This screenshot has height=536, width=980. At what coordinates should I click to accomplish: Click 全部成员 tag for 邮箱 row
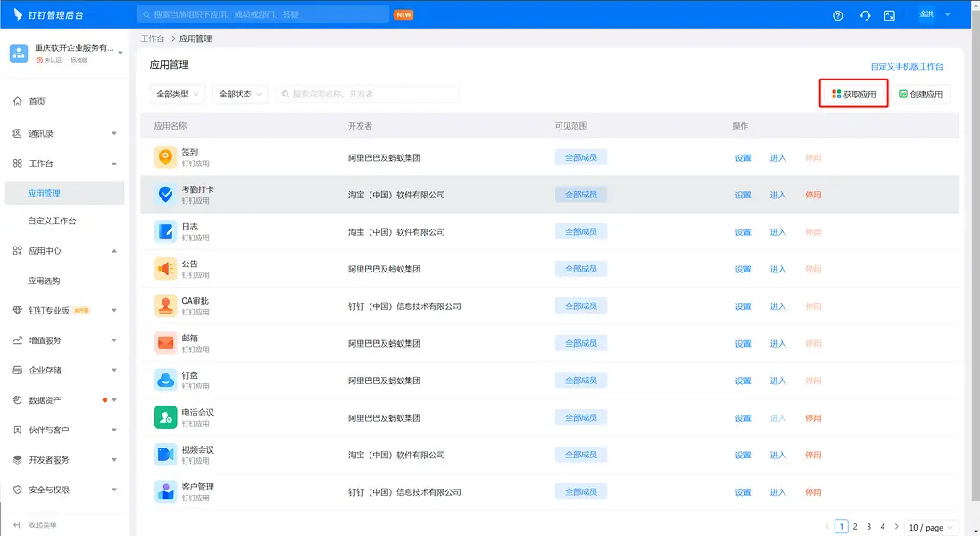[x=581, y=343]
